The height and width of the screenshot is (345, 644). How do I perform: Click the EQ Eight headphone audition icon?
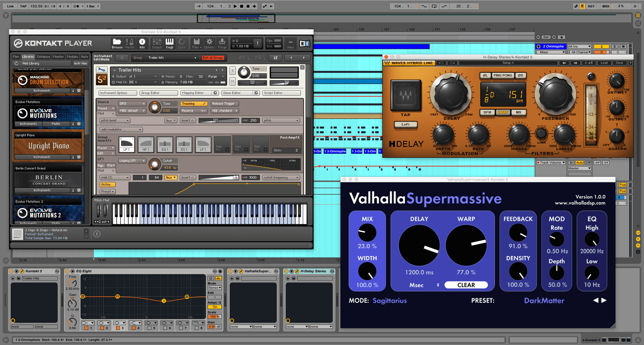tap(211, 278)
